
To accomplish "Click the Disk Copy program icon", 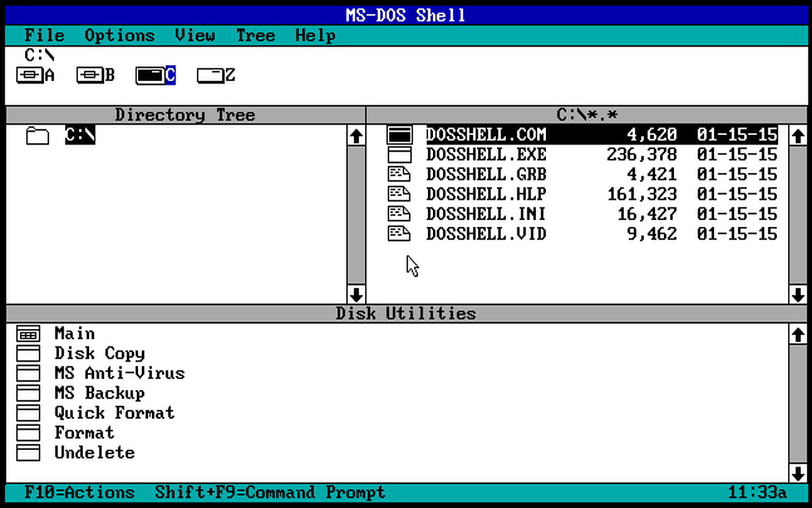I will click(28, 354).
